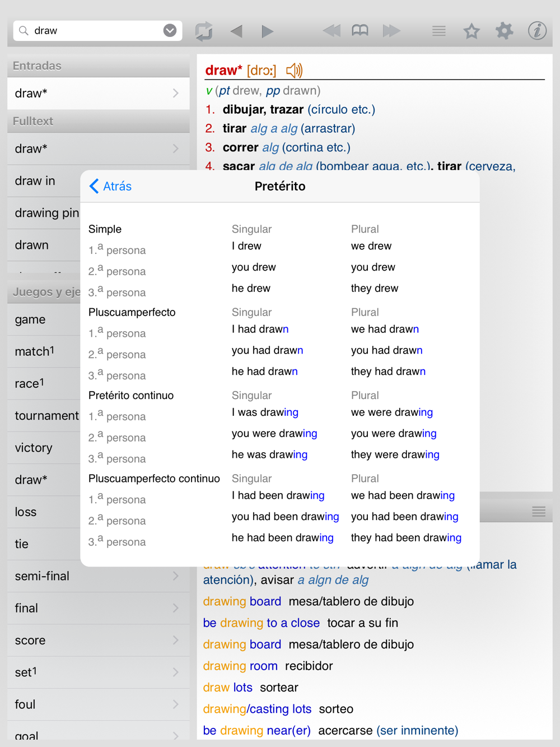Expand the semi-final row chevron

(x=176, y=576)
